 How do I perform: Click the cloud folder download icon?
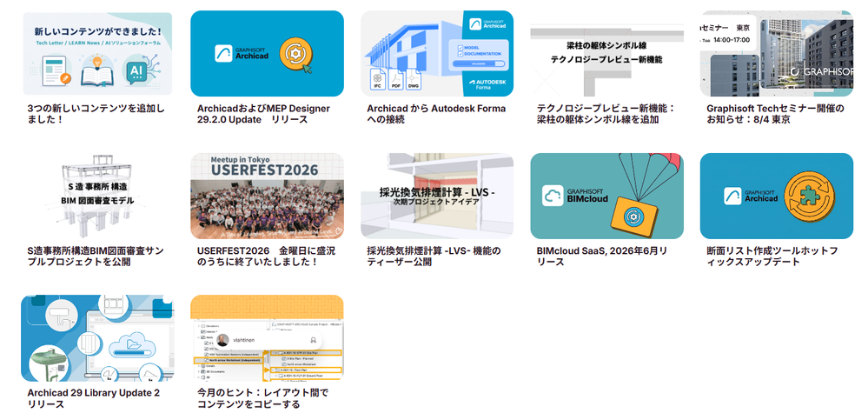[134, 344]
